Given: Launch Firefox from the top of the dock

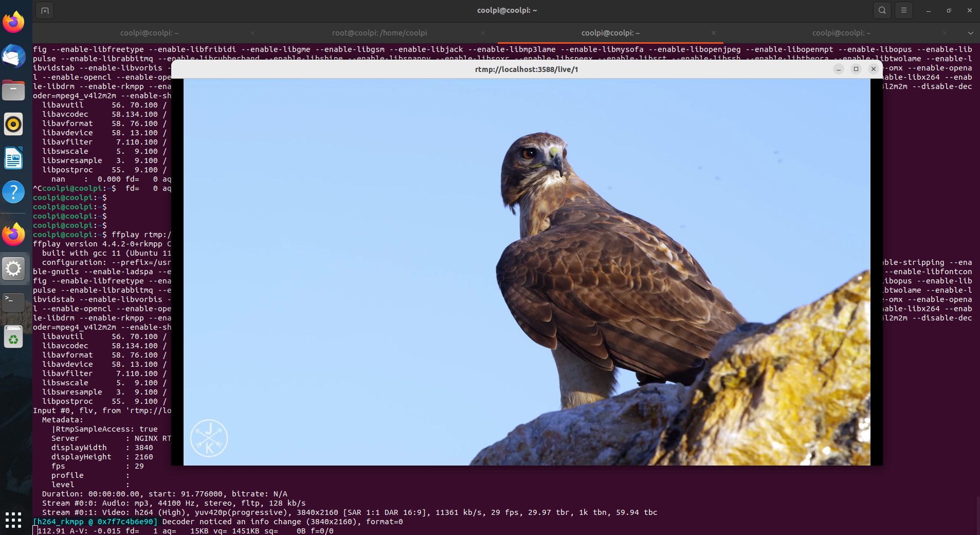Looking at the screenshot, I should click(x=13, y=22).
